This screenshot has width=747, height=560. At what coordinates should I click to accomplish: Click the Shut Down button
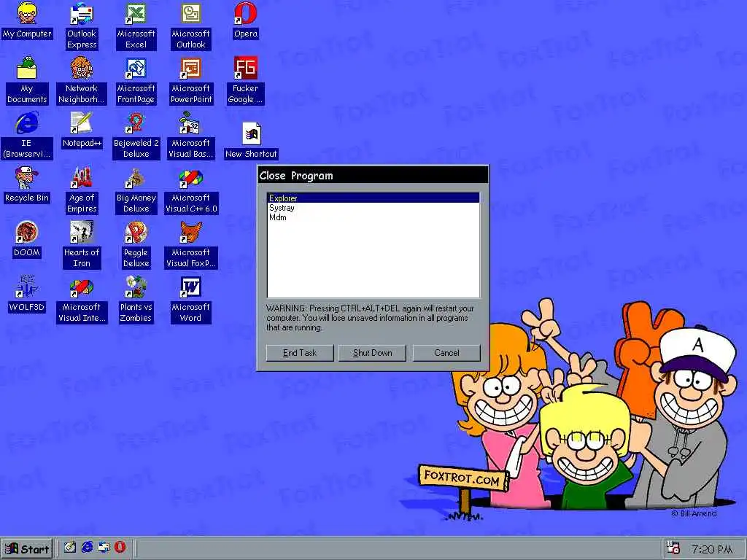[372, 353]
